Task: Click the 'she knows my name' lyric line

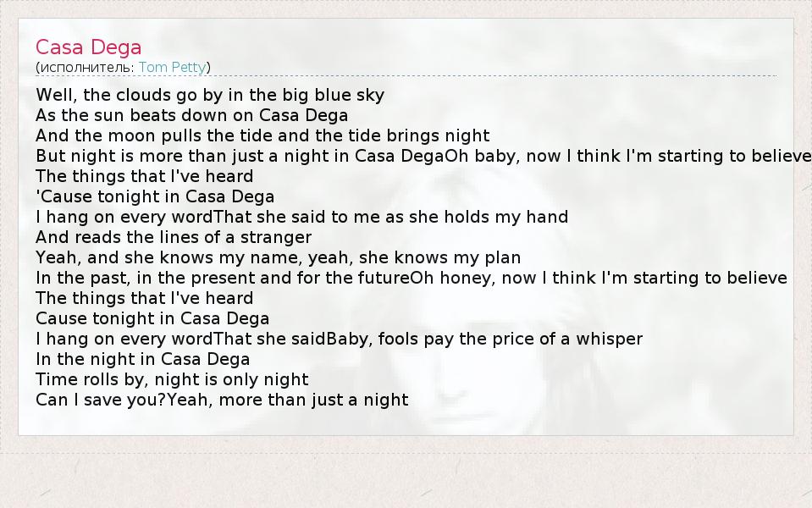Action: tap(278, 257)
